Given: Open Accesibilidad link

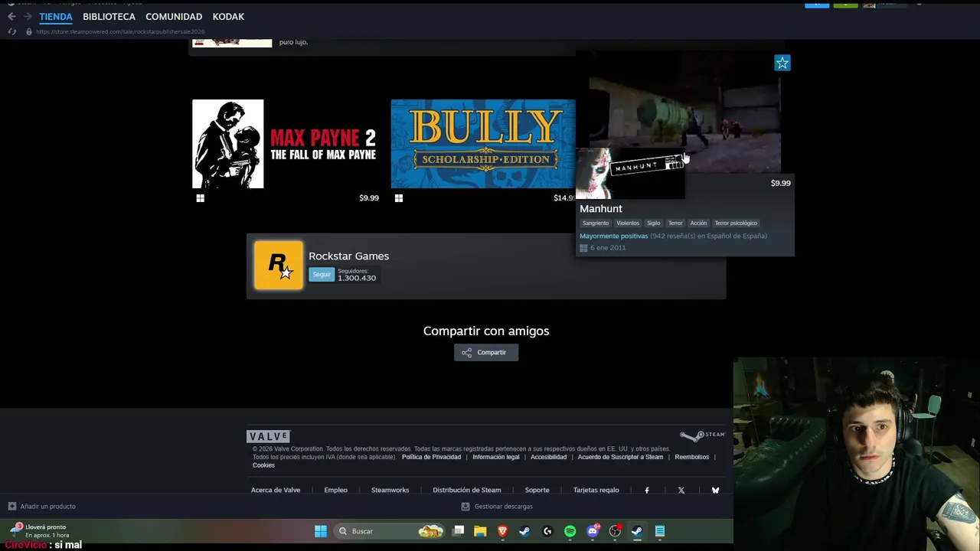Looking at the screenshot, I should [x=548, y=457].
